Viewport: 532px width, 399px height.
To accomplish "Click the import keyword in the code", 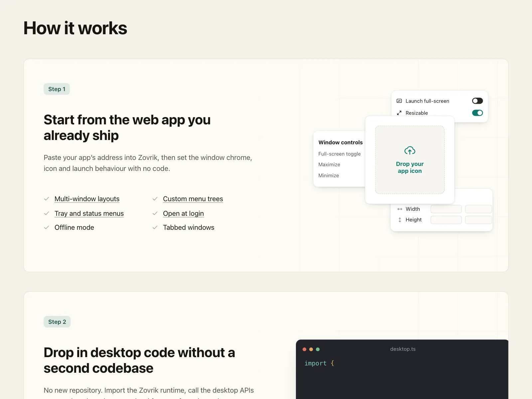I will 315,363.
